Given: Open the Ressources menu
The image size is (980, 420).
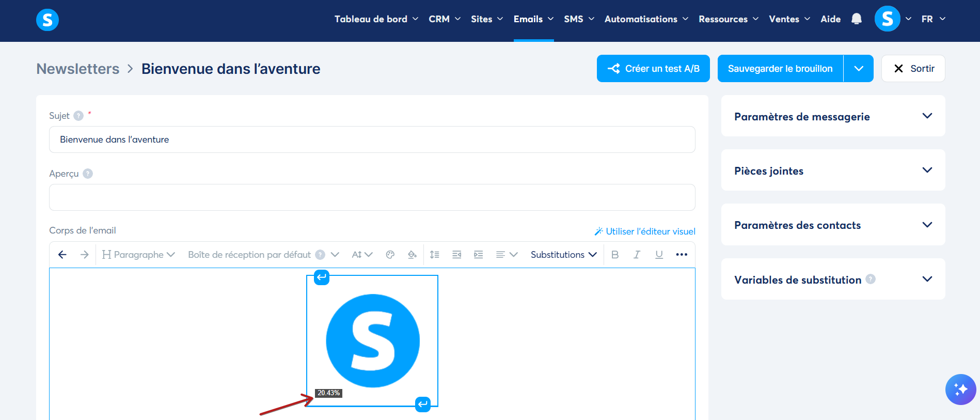Looking at the screenshot, I should click(729, 19).
